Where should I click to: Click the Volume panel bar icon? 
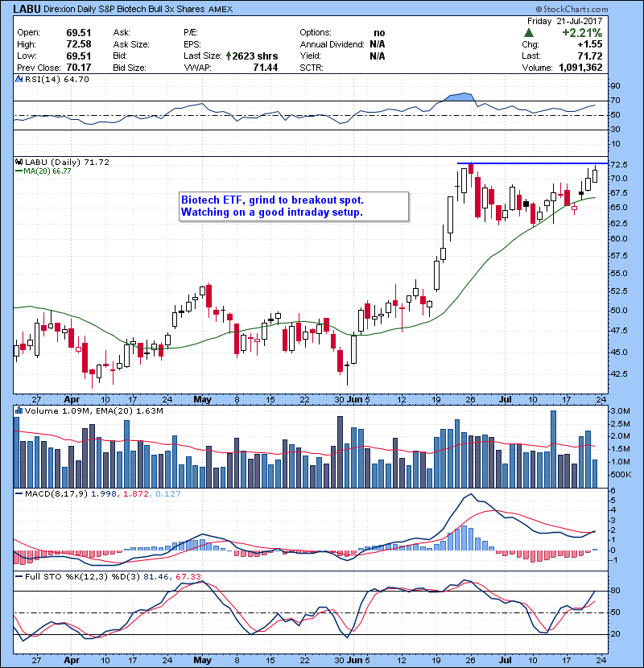coord(19,410)
